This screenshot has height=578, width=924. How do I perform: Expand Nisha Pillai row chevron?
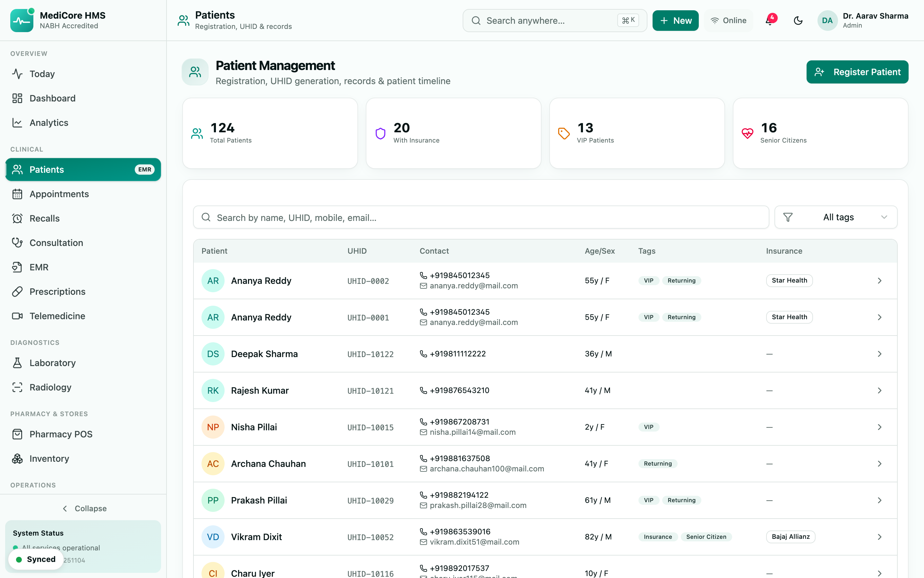pyautogui.click(x=879, y=427)
